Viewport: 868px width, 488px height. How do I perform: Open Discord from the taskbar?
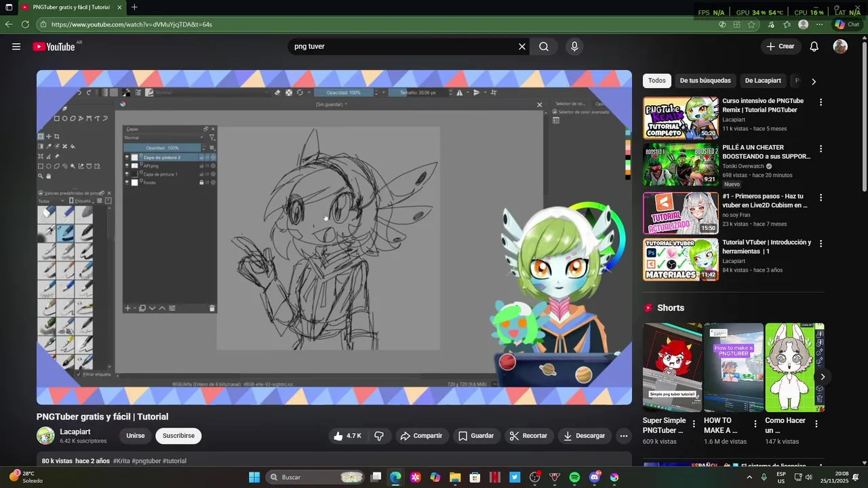point(595,477)
